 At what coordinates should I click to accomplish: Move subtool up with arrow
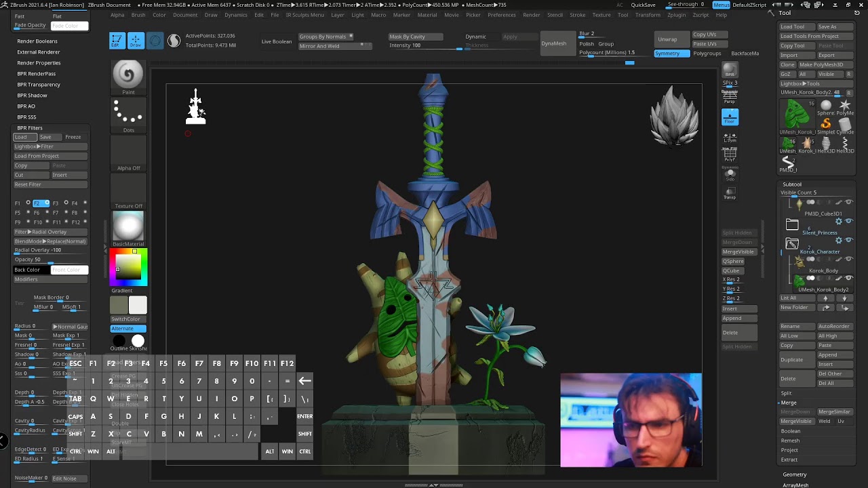[825, 298]
